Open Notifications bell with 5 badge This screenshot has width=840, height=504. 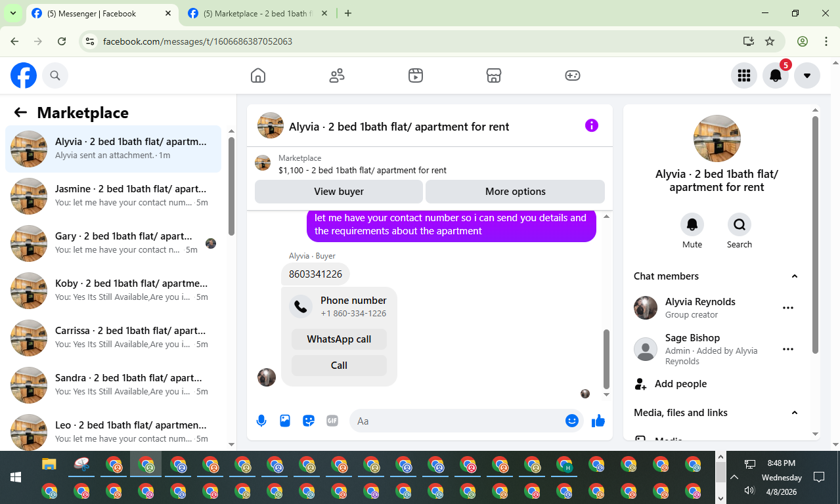[776, 75]
